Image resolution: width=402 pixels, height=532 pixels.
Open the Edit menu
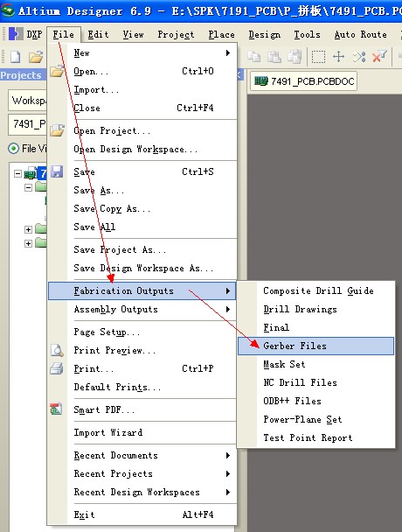click(98, 34)
